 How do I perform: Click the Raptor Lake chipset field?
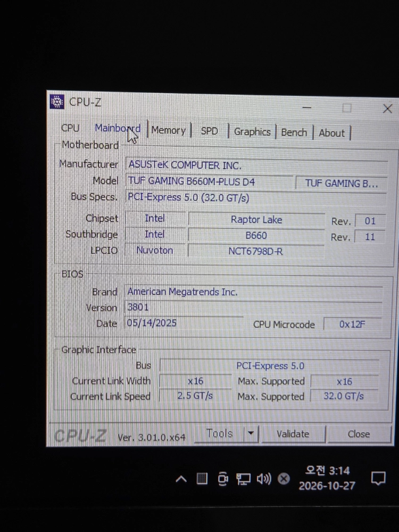click(256, 220)
